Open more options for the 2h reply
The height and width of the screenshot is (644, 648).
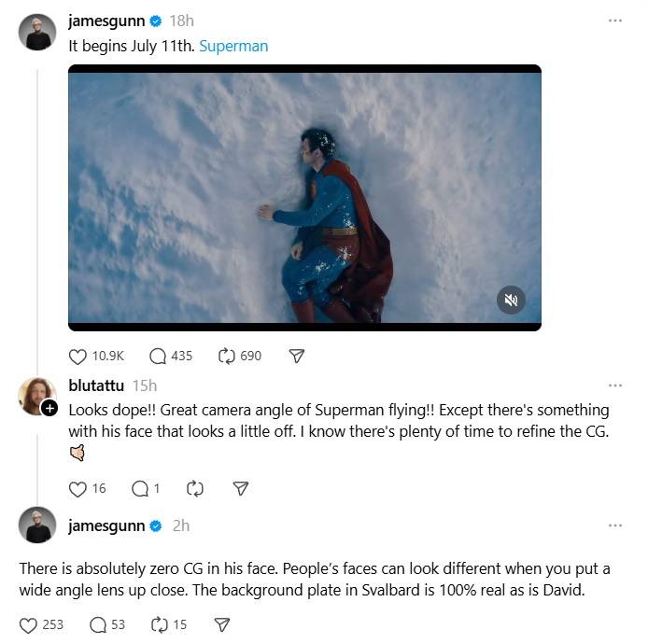point(614,525)
